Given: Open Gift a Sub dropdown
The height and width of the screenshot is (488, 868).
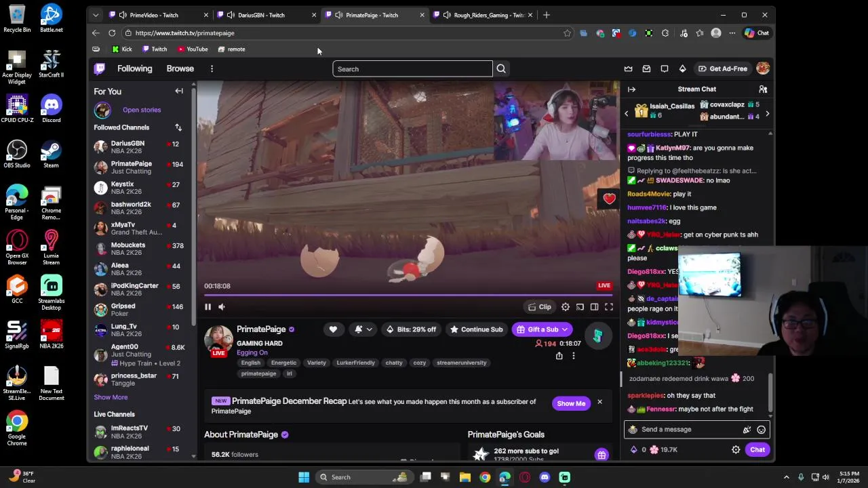Looking at the screenshot, I should coord(542,329).
